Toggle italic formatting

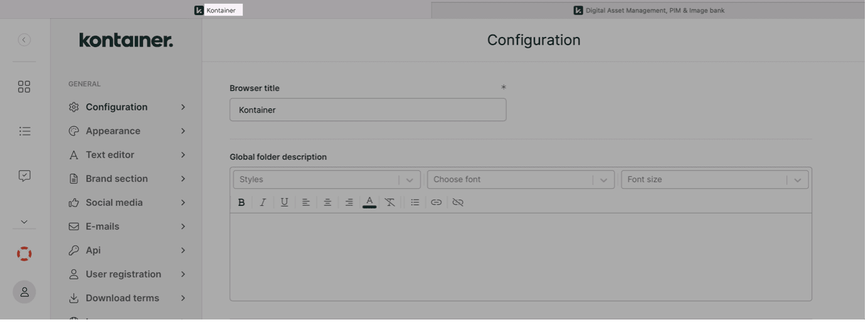[263, 203]
